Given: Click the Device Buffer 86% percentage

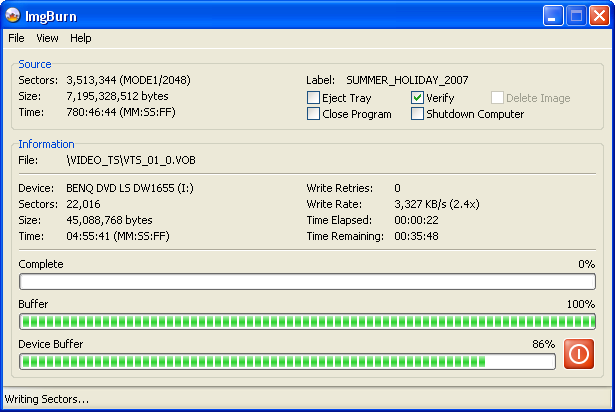Looking at the screenshot, I should click(544, 344).
